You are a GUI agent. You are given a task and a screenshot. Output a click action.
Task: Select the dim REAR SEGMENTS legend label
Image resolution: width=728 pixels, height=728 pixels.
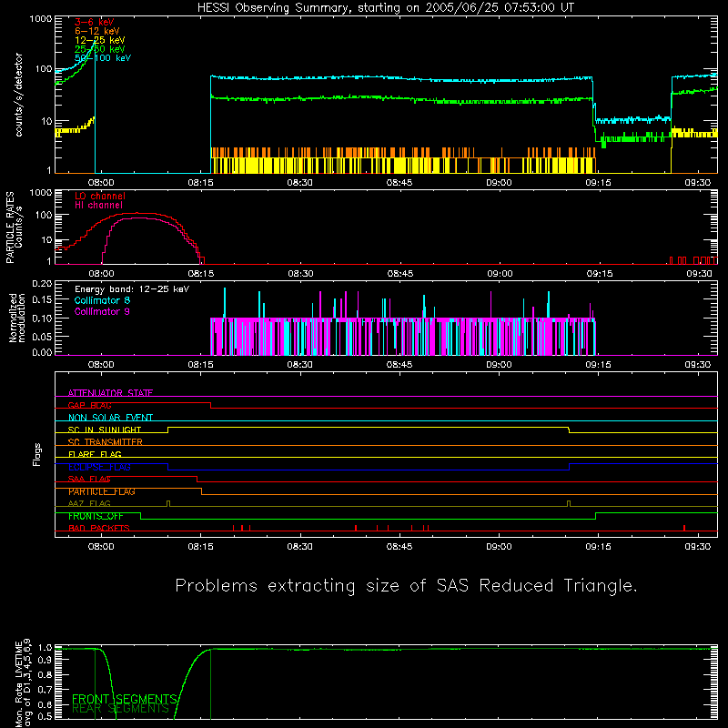pos(120,709)
